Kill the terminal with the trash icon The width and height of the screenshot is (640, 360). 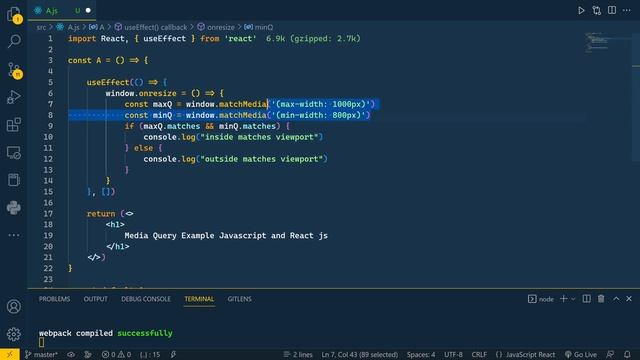pos(601,299)
